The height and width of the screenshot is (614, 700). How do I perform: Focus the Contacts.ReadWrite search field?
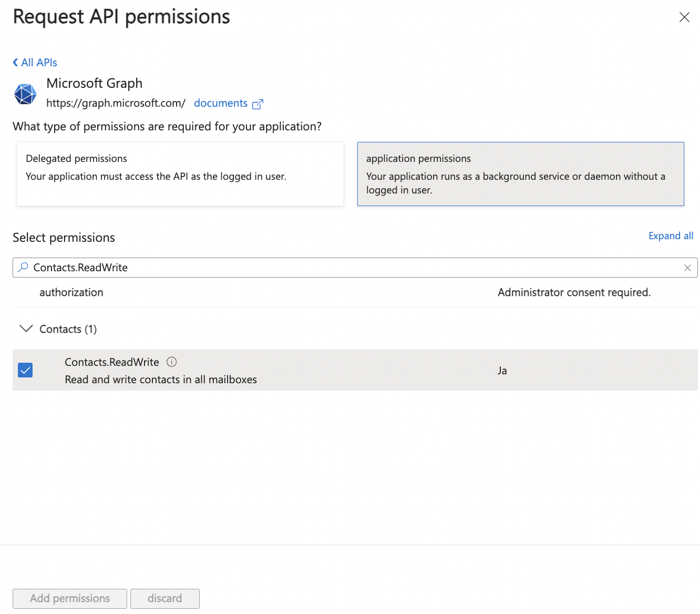tap(355, 268)
